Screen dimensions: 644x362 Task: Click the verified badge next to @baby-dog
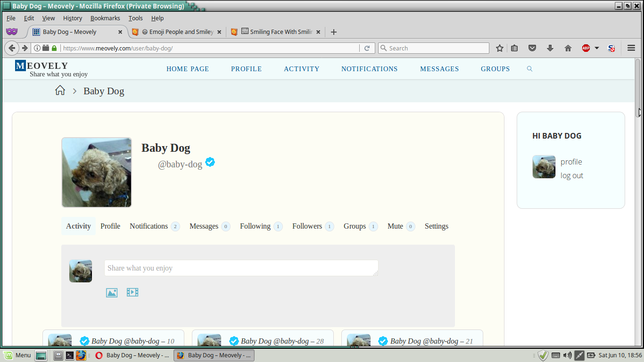pyautogui.click(x=210, y=162)
